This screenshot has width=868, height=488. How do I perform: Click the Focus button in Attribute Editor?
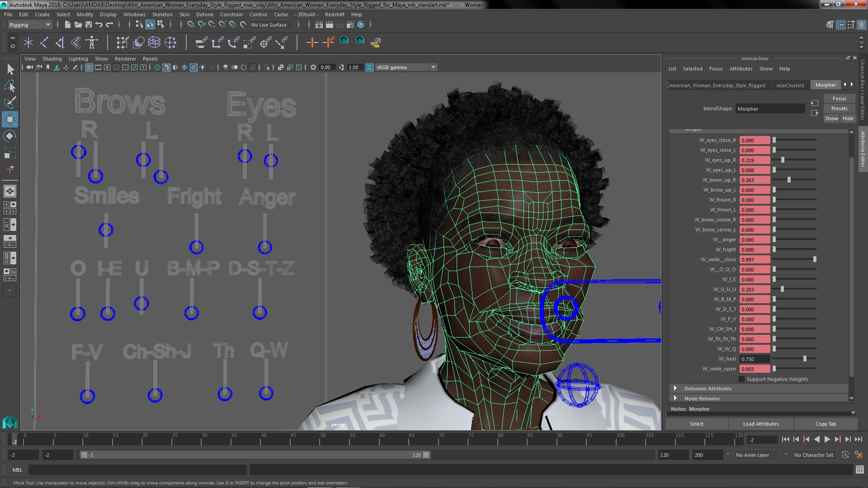click(839, 99)
